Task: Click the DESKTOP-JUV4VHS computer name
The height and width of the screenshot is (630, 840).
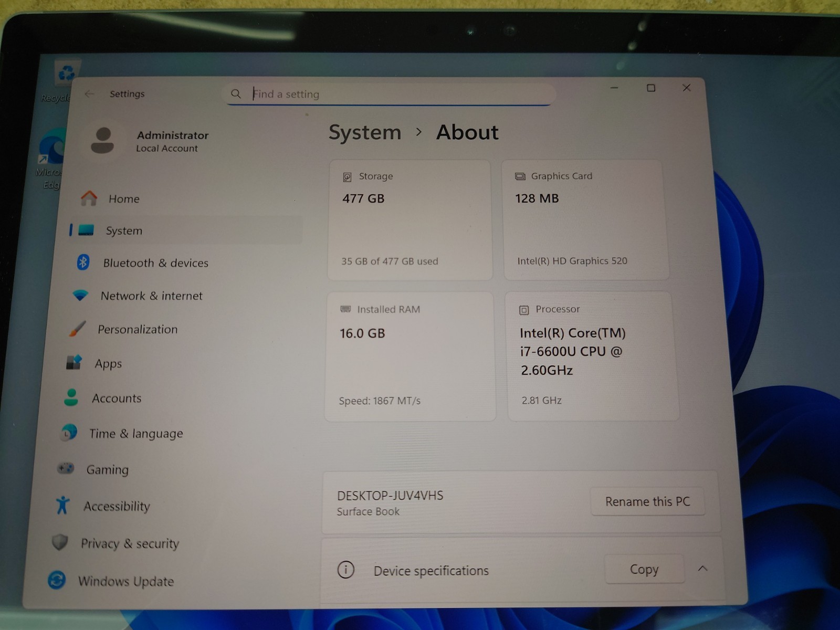Action: 390,495
